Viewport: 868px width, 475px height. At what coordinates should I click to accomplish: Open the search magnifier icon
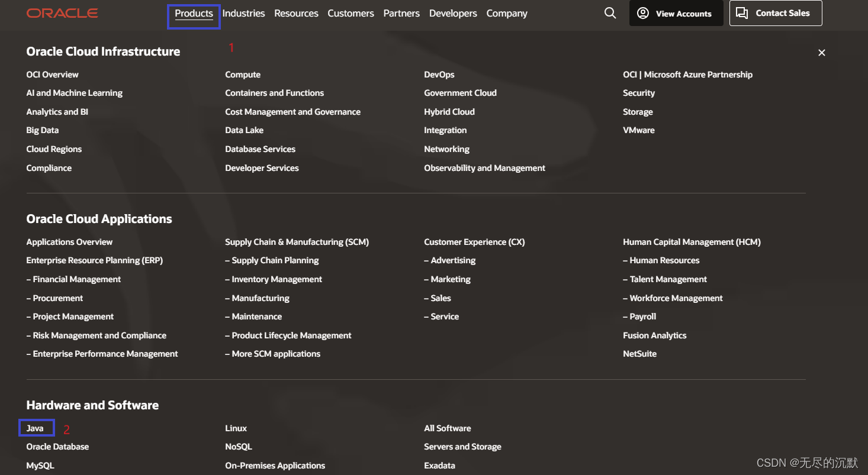click(610, 13)
